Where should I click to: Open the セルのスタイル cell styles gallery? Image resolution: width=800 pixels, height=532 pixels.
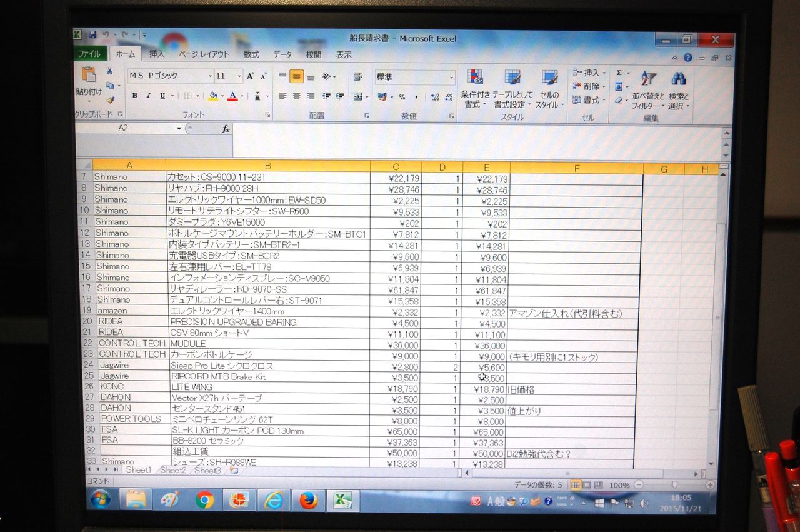(550, 89)
